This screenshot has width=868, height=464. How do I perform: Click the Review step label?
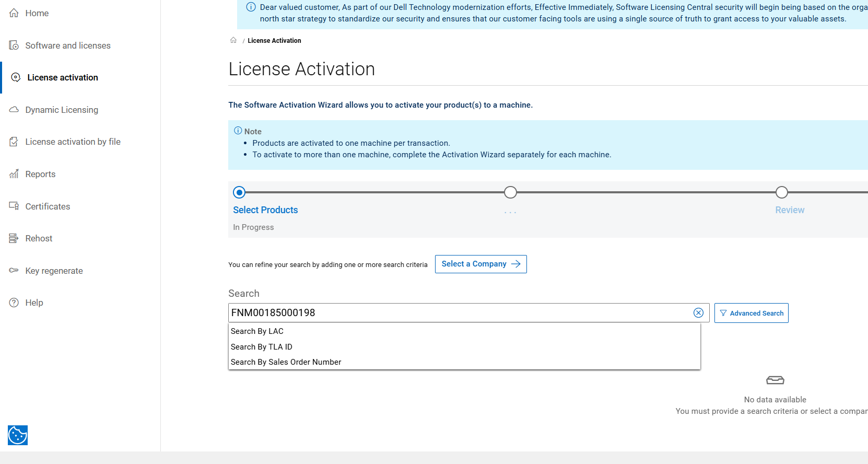790,210
